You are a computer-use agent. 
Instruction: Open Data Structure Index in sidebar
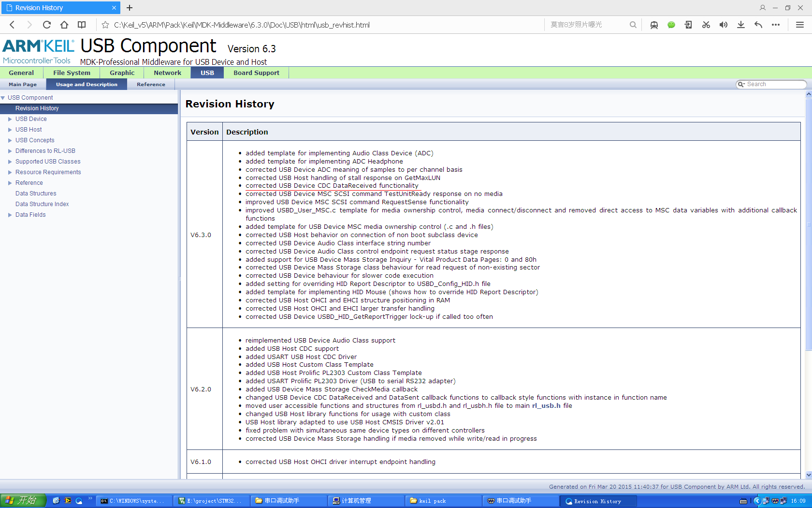point(42,204)
